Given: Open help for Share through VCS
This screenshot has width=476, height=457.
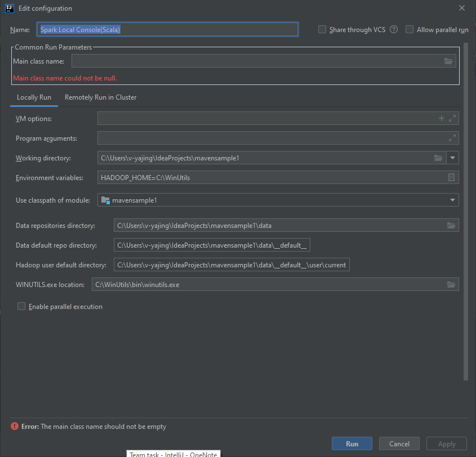Looking at the screenshot, I should tap(393, 29).
